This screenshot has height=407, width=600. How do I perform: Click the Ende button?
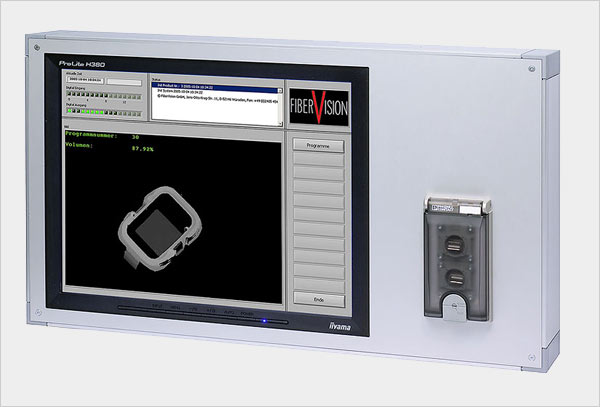point(320,299)
